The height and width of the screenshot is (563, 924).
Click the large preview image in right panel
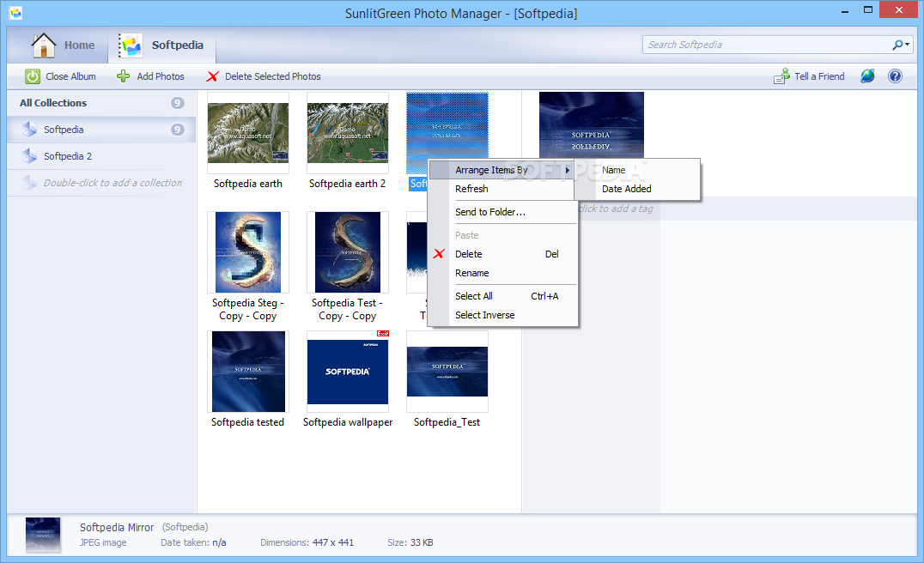click(592, 124)
